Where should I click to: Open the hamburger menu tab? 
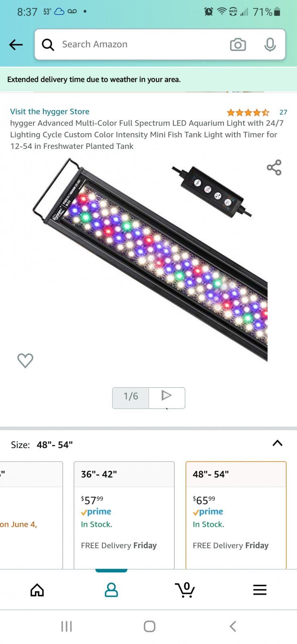coord(260,590)
